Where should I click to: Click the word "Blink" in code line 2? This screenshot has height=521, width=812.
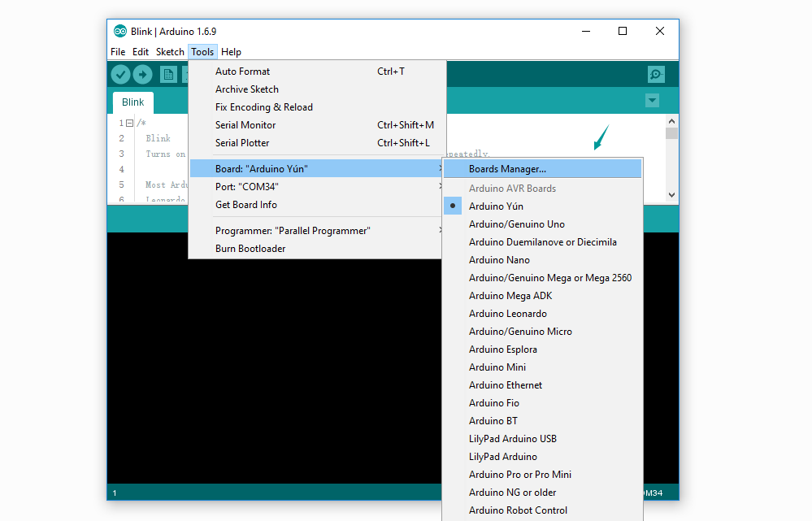tap(158, 138)
